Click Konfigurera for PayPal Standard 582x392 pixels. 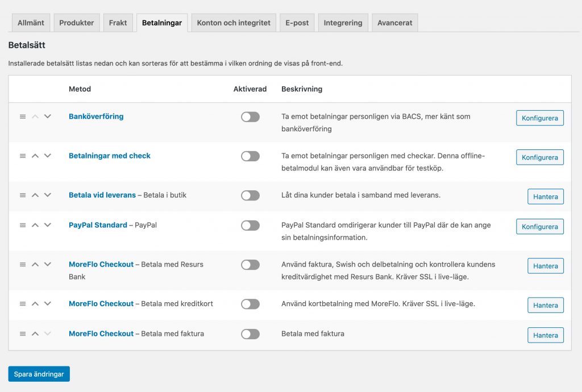point(540,227)
